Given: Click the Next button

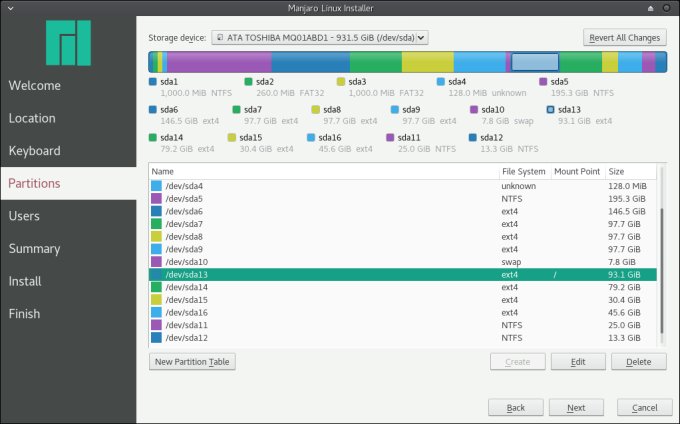Looking at the screenshot, I should pyautogui.click(x=576, y=408).
